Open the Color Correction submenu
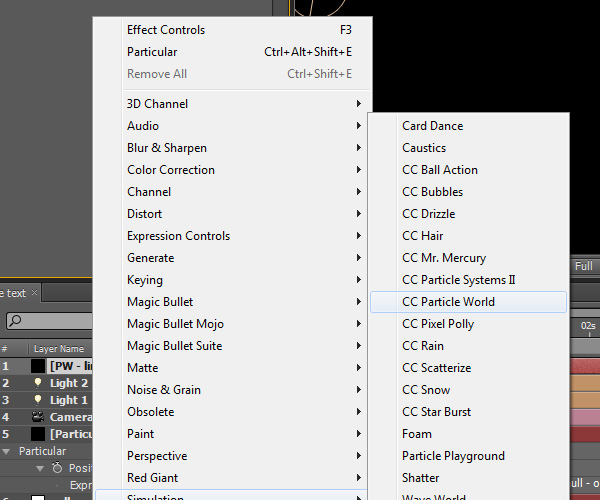Viewport: 600px width, 500px height. (x=233, y=169)
